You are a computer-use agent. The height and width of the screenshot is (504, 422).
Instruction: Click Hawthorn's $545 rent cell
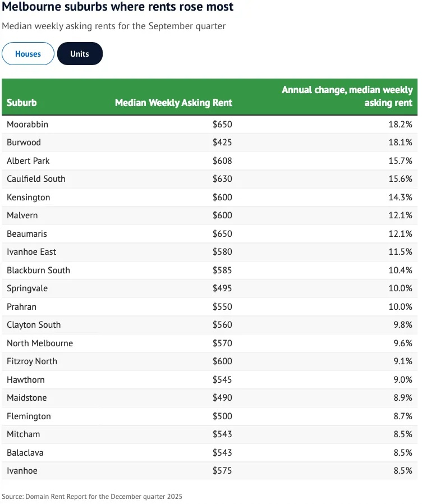coord(222,380)
